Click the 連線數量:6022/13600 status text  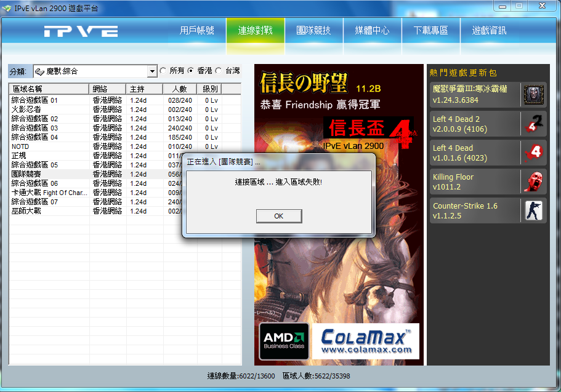[x=241, y=376]
